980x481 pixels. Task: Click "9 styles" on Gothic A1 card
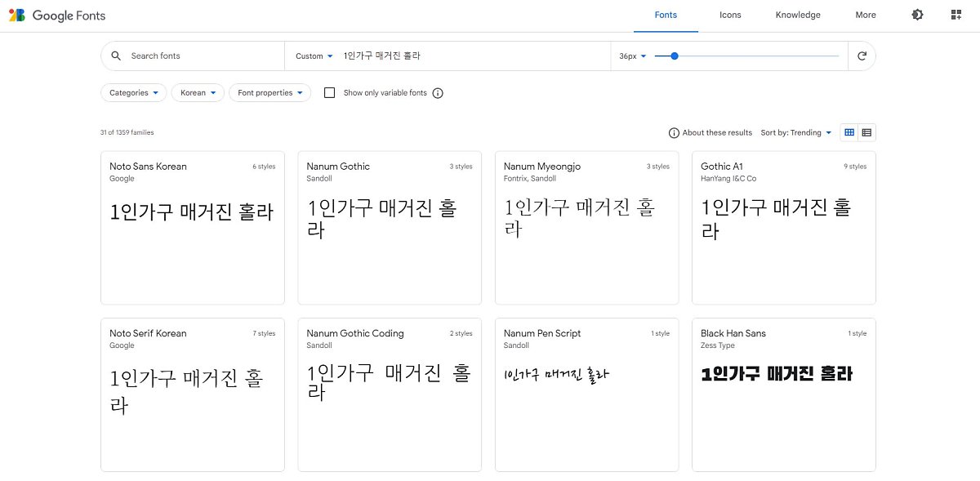[855, 167]
